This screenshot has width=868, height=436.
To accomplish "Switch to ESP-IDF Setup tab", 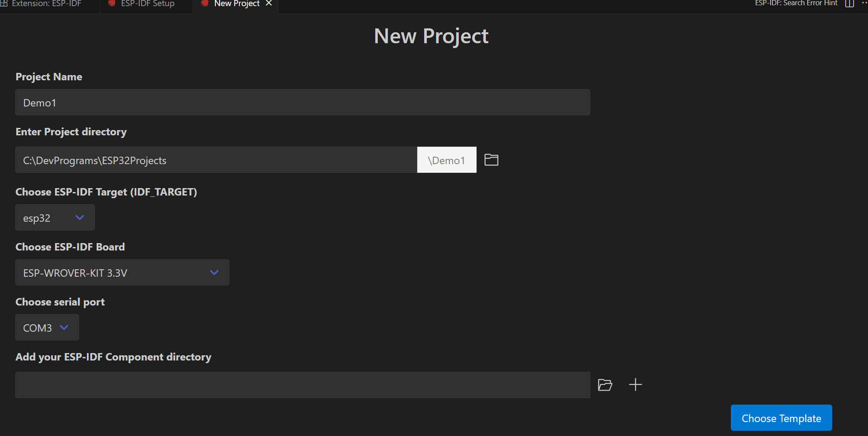I will pos(148,4).
